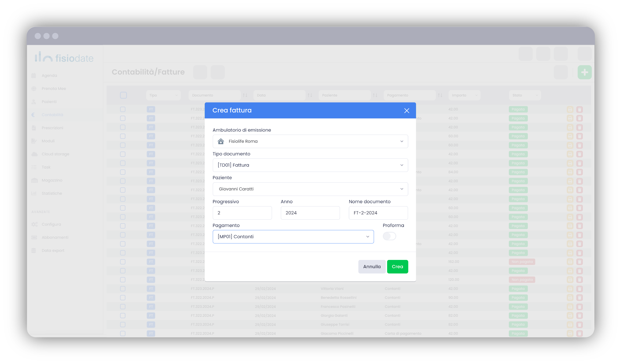The image size is (621, 364).
Task: Click the Configura gears icon
Action: pyautogui.click(x=34, y=224)
